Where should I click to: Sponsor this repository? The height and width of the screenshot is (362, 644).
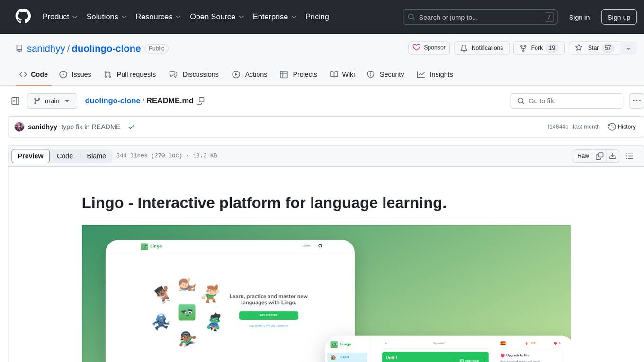pyautogui.click(x=429, y=48)
